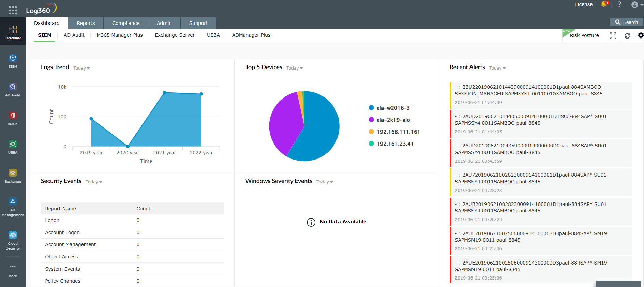Open the apps grid launcher icon
Screen dimensions: 644x287
[x=13, y=10]
